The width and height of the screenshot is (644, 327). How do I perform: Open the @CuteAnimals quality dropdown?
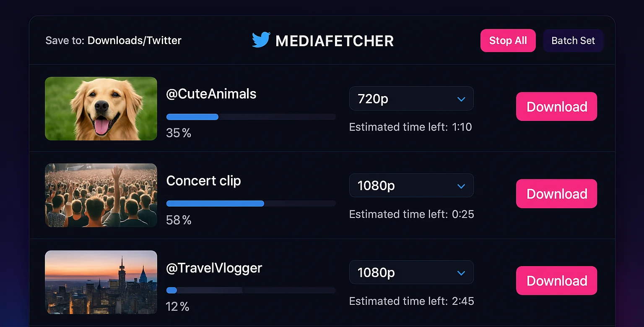[x=411, y=99]
